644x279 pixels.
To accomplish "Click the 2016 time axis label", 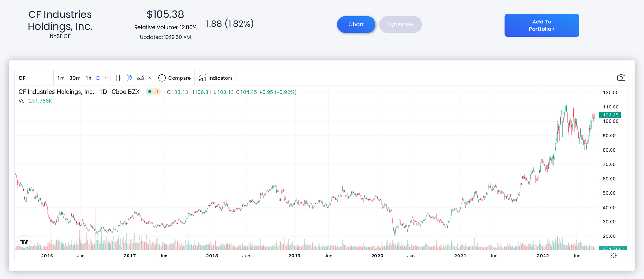I will click(47, 256).
